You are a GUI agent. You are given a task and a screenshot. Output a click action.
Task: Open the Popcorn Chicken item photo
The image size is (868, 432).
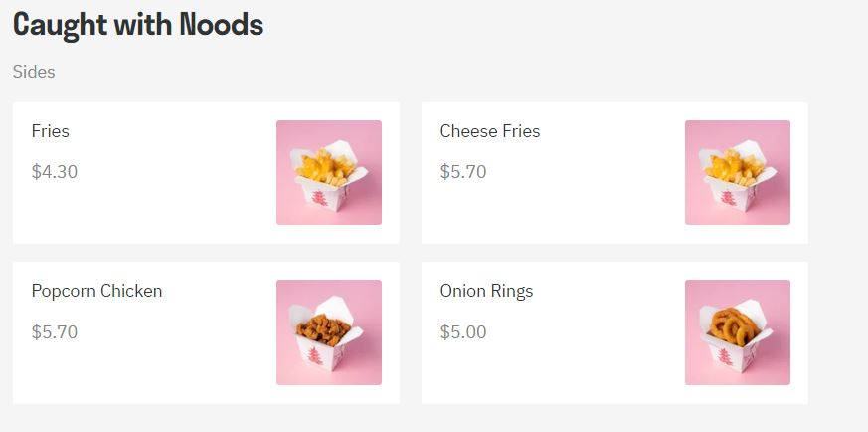click(328, 331)
